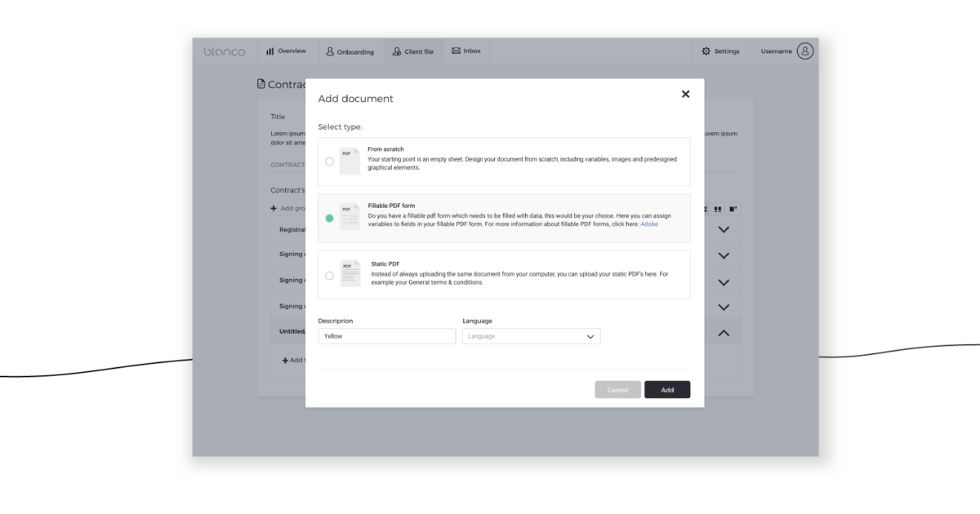Screen dimensions: 980x514
Task: Click the Static PDF option title
Action: tap(385, 264)
